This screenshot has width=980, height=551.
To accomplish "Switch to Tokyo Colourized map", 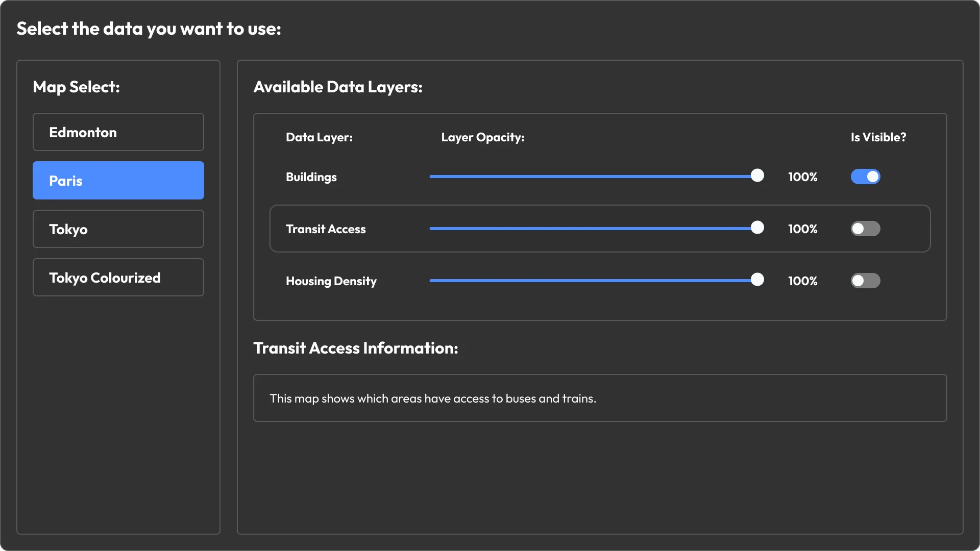I will tap(118, 278).
